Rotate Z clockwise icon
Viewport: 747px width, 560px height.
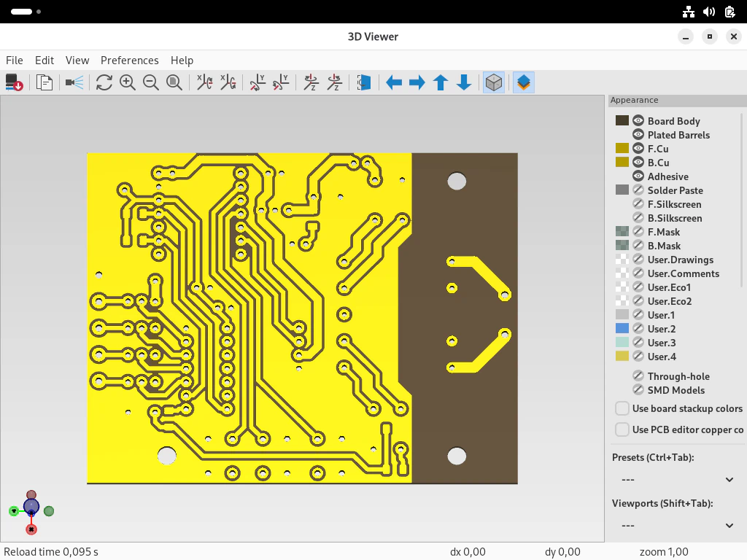tap(311, 82)
